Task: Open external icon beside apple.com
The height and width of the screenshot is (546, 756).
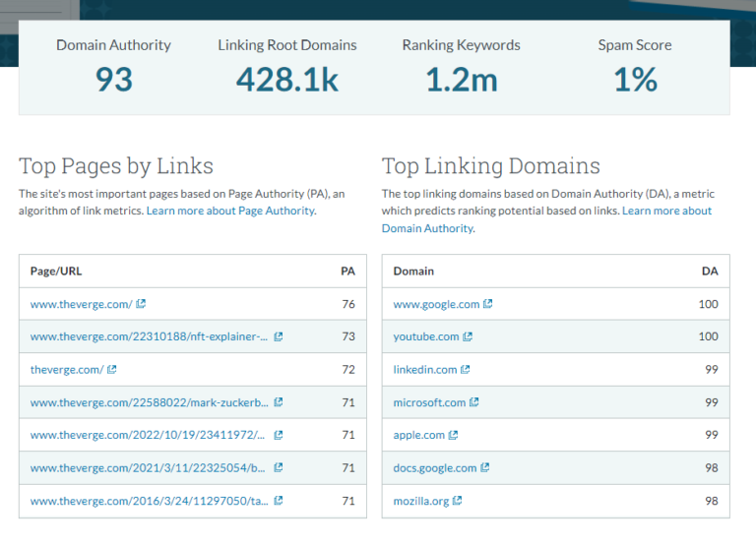Action: 453,435
